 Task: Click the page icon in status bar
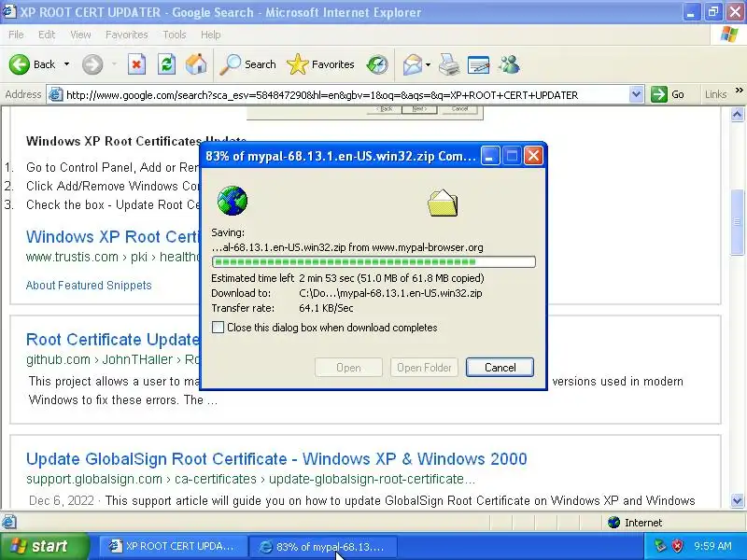pyautogui.click(x=9, y=522)
